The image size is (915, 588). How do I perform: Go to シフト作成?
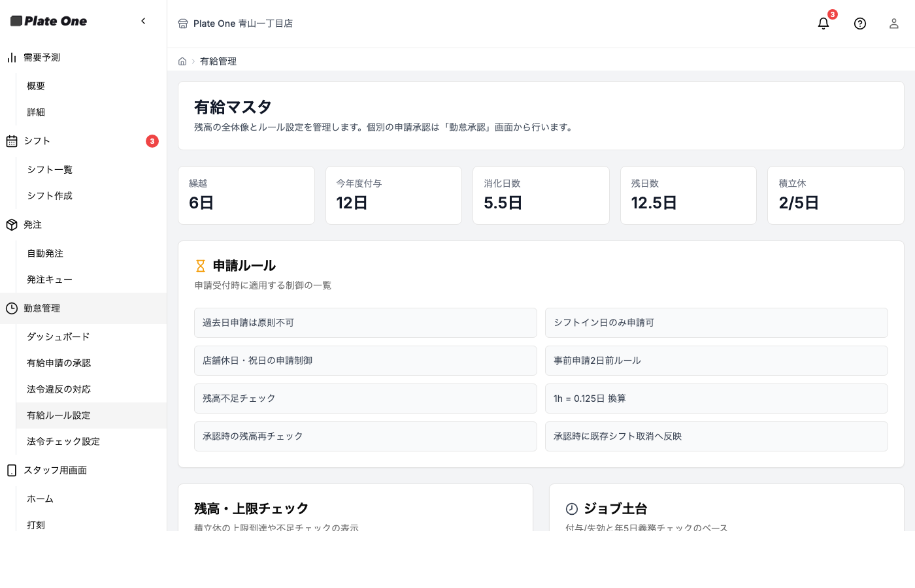pyautogui.click(x=91, y=196)
